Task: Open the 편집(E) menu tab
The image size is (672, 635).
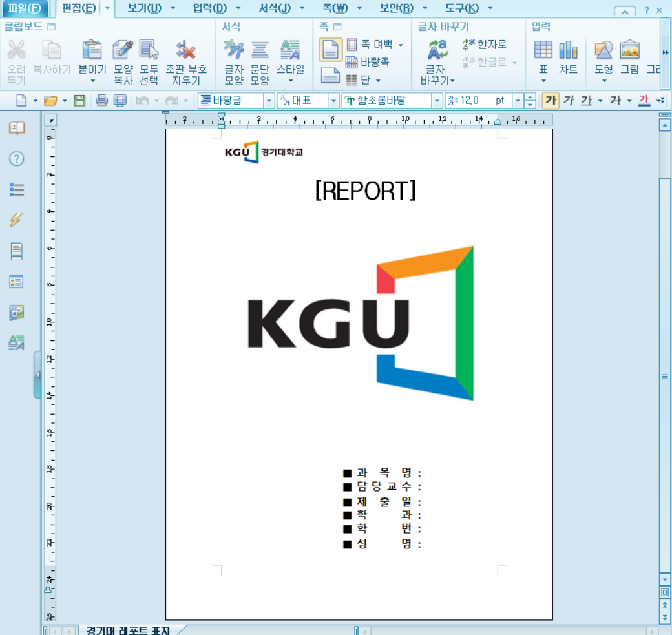Action: [79, 8]
